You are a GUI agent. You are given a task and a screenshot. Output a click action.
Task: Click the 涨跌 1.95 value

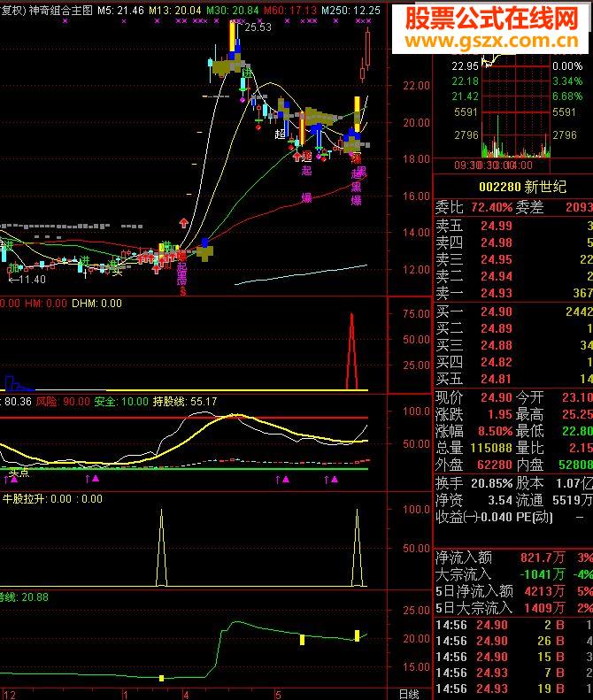coord(500,414)
